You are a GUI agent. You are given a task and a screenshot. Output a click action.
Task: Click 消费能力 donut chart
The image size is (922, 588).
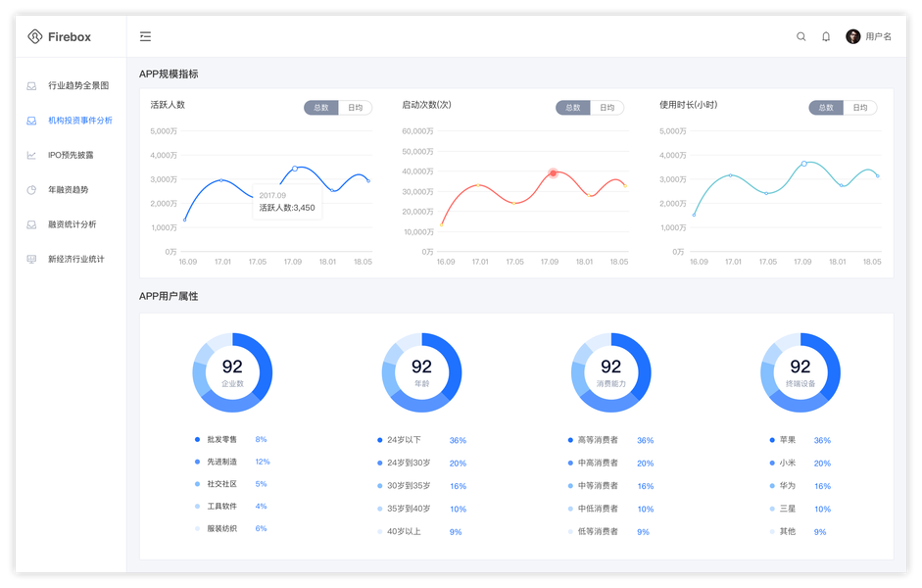611,372
